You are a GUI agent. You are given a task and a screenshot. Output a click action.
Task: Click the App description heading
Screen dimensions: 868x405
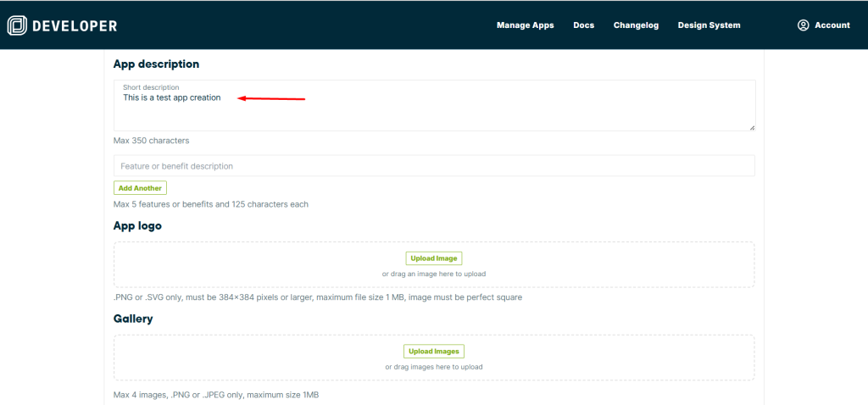pos(156,64)
